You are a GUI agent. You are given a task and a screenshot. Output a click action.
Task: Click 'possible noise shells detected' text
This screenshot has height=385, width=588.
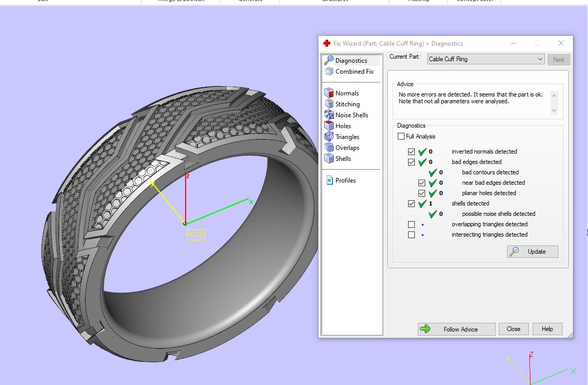coord(498,214)
